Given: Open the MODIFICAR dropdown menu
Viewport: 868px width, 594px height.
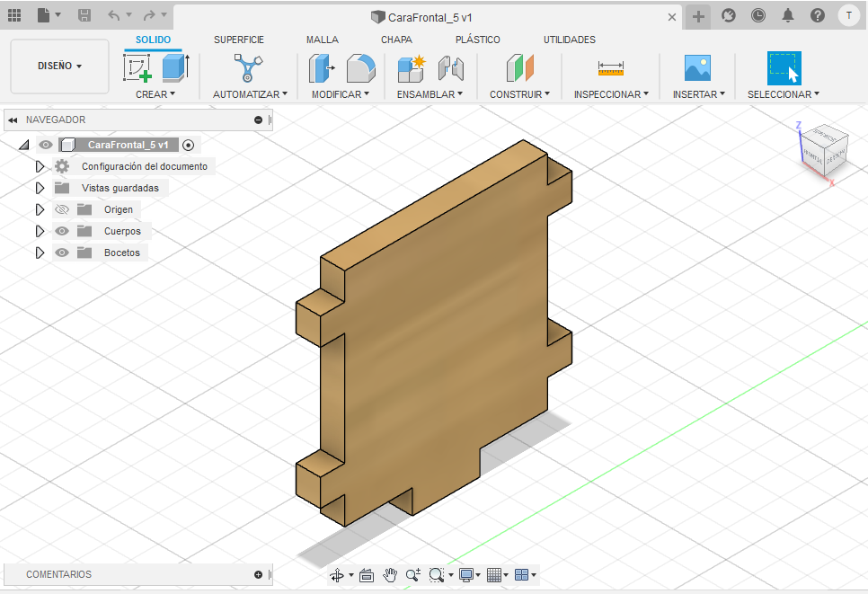Looking at the screenshot, I should (341, 94).
